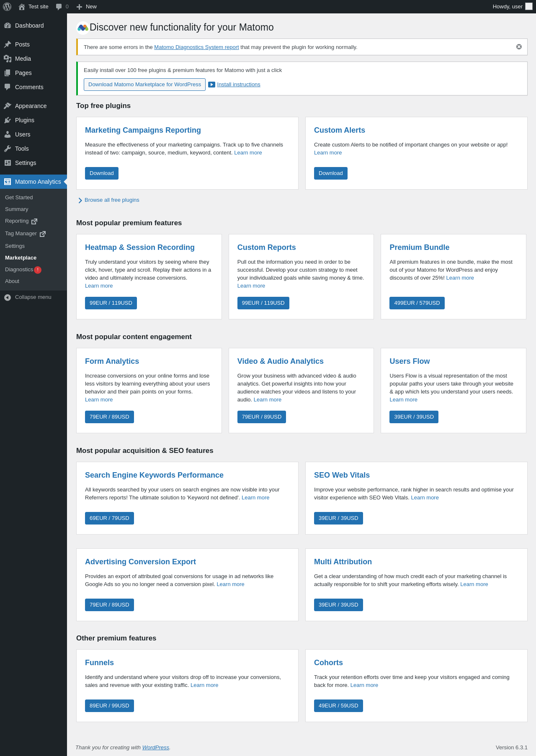Click the Custom Reports price button

[263, 303]
